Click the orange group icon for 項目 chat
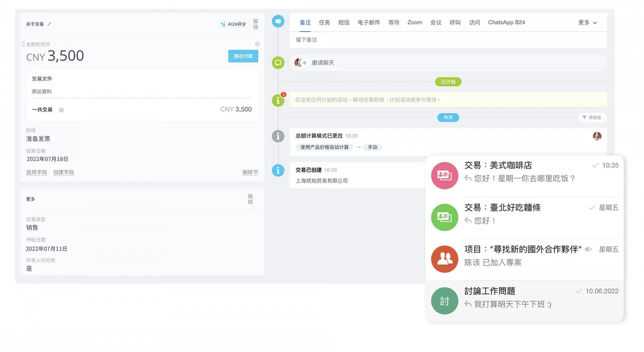The image size is (644, 352). coord(444,259)
